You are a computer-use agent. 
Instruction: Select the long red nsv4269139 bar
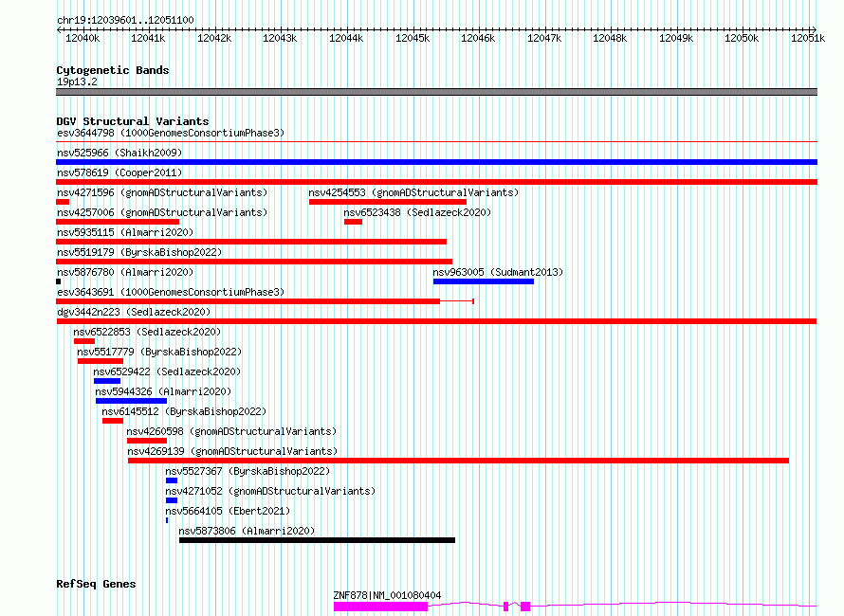[x=459, y=461]
